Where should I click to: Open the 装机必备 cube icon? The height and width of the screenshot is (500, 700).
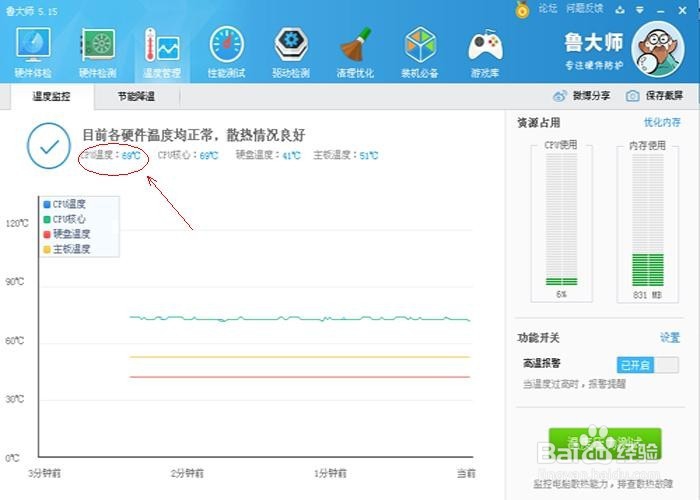coord(420,53)
